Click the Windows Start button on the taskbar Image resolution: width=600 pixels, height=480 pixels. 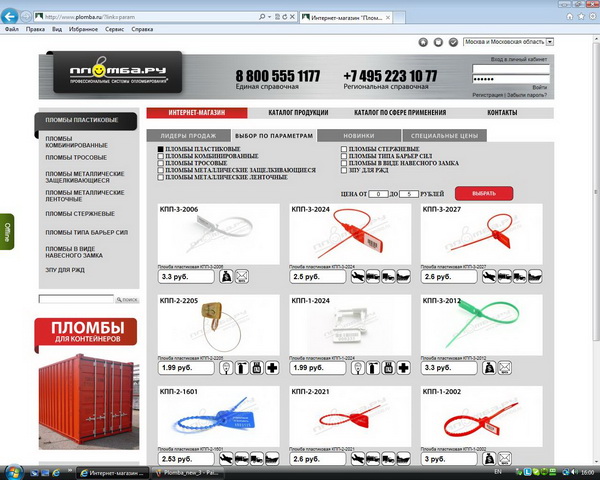(14, 472)
